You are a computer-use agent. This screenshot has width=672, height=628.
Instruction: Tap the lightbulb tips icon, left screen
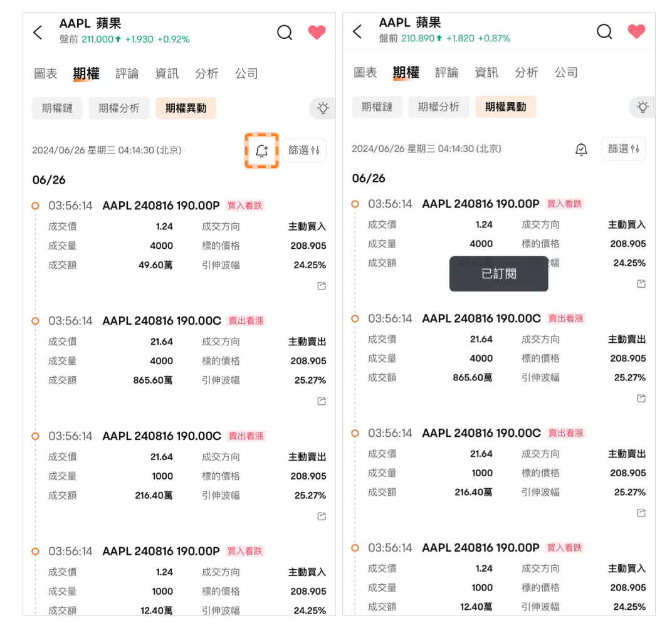click(x=323, y=108)
